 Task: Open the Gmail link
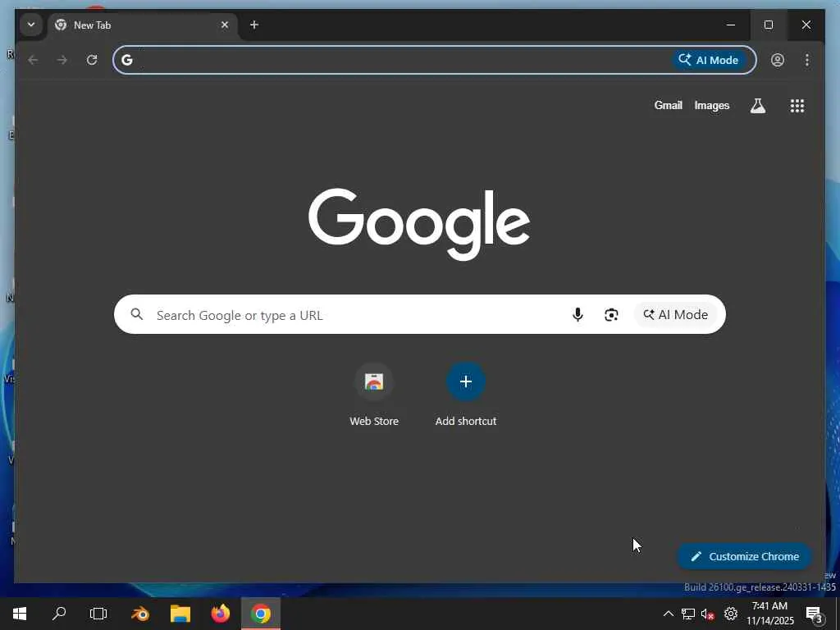(x=668, y=106)
